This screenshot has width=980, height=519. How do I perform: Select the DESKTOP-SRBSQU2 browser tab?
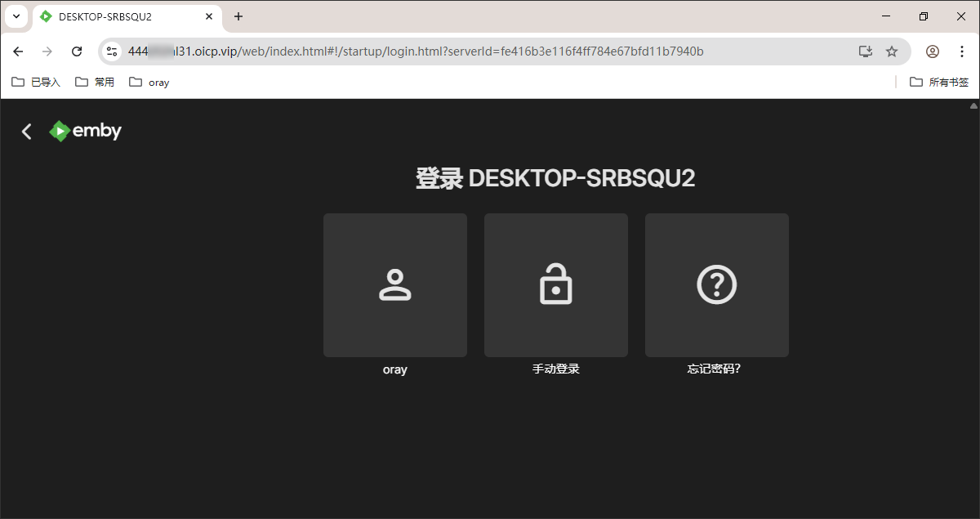[x=127, y=17]
